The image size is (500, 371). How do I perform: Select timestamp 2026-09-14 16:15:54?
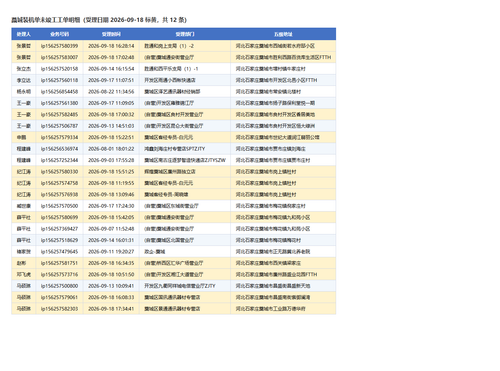pyautogui.click(x=111, y=69)
